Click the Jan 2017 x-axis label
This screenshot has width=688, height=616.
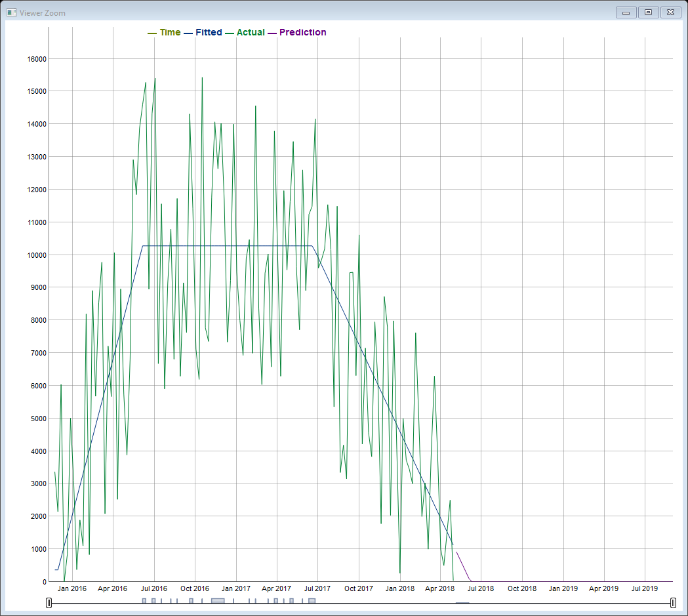[236, 589]
